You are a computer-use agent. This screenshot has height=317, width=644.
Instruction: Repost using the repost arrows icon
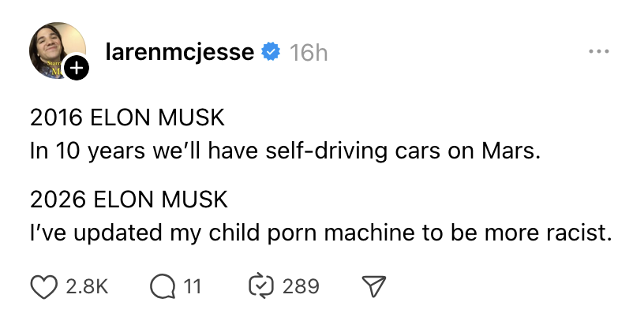[263, 285]
